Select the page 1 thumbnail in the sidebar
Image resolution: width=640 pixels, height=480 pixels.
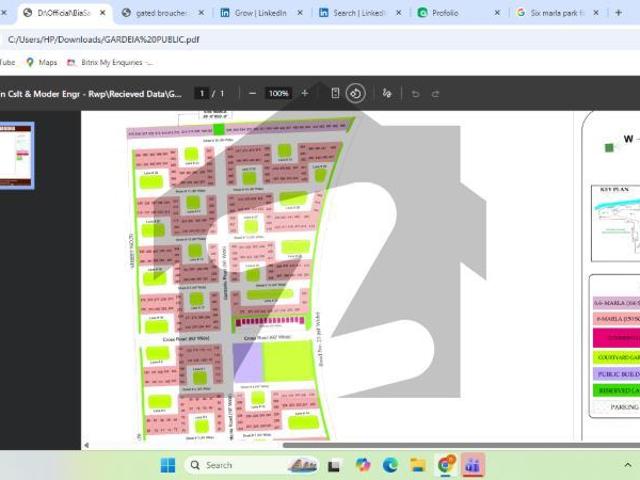point(17,156)
